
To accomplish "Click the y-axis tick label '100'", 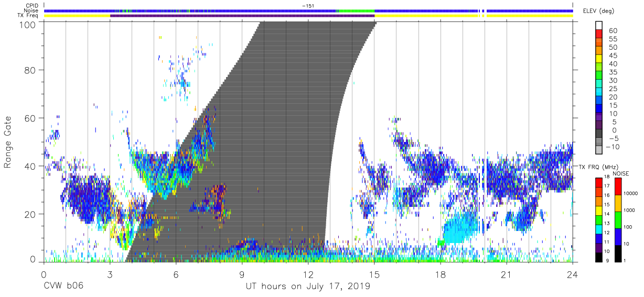I will pos(28,24).
